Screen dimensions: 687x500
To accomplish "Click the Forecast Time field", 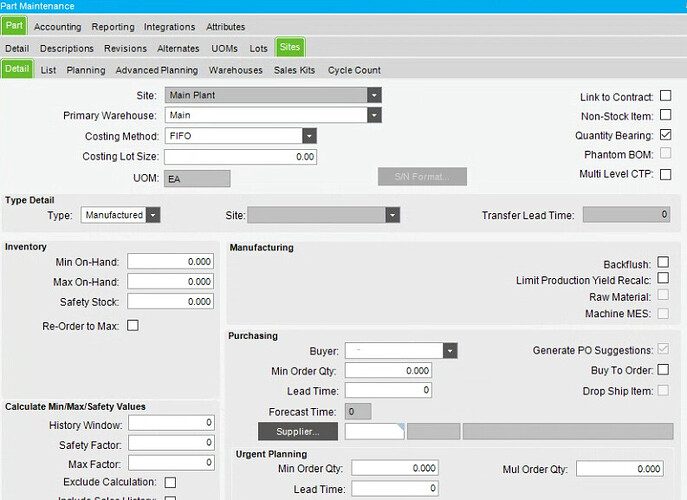I will click(358, 411).
